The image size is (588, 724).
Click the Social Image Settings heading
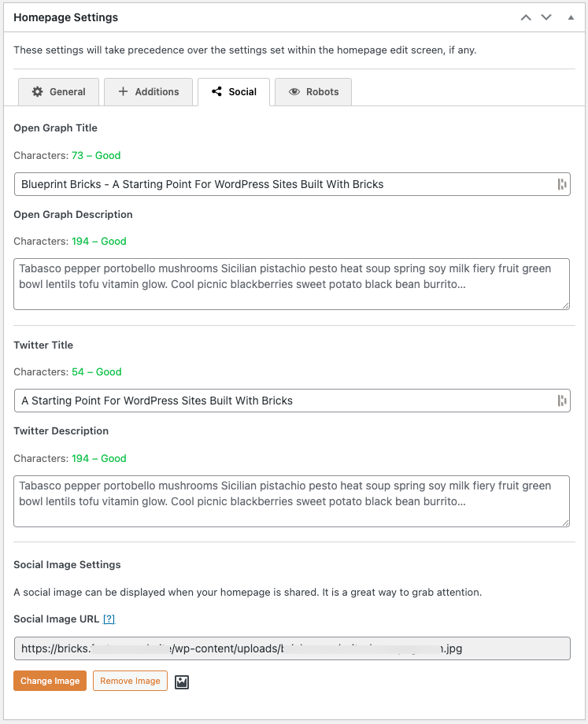point(67,565)
